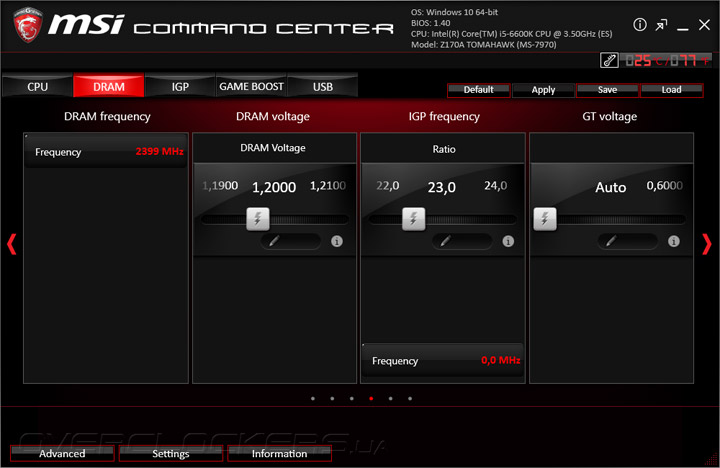Click the Default button
Screen dimensions: 720x468
click(x=478, y=90)
